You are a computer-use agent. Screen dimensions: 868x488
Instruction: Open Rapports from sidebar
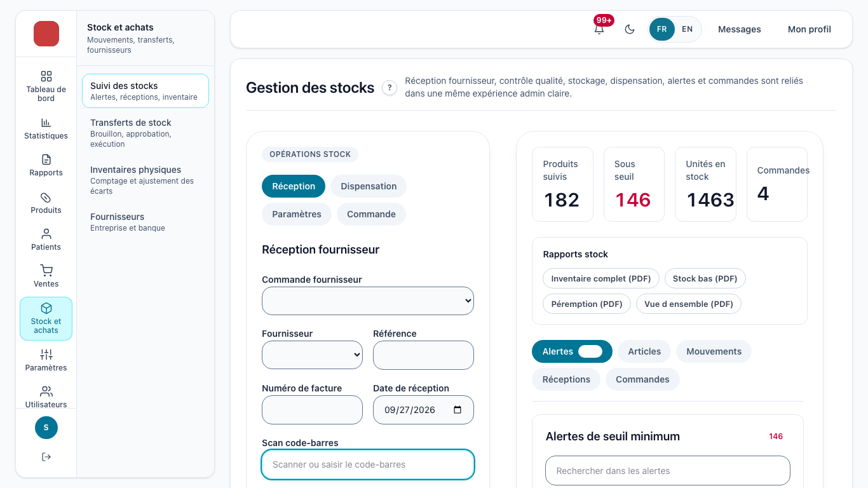pyautogui.click(x=46, y=165)
